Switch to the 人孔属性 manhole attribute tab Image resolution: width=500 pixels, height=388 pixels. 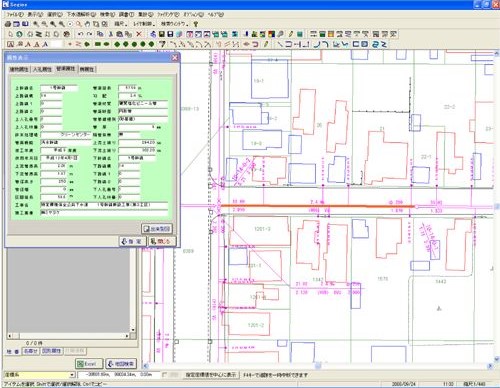point(42,69)
